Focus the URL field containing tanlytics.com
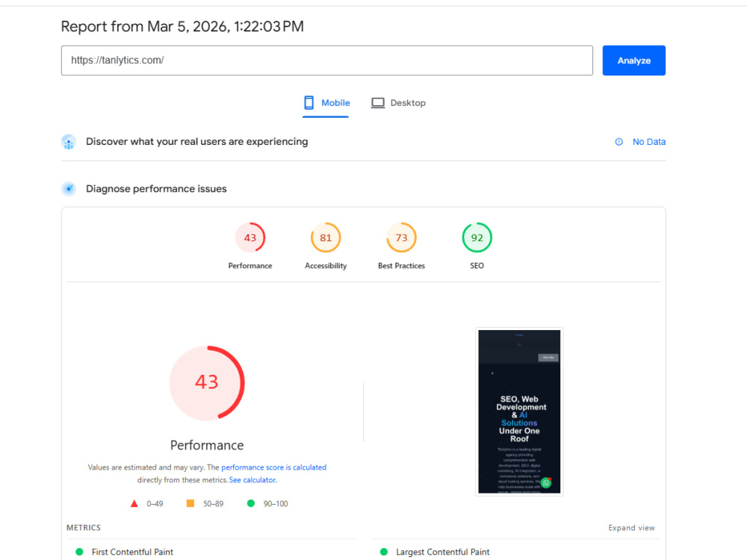747x560 pixels. tap(327, 60)
